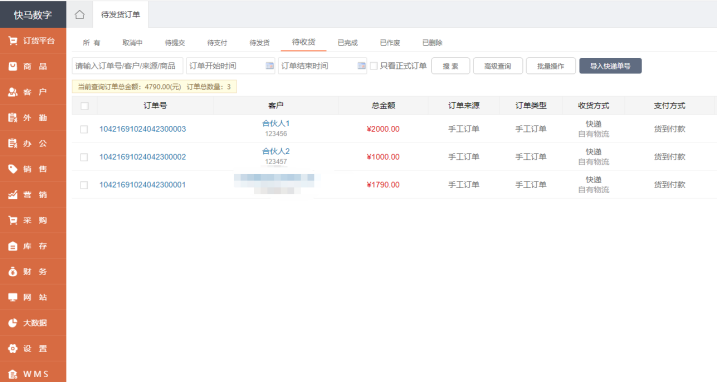Tick the 只看正式订单 checkbox
The width and height of the screenshot is (717, 382).
(x=374, y=66)
